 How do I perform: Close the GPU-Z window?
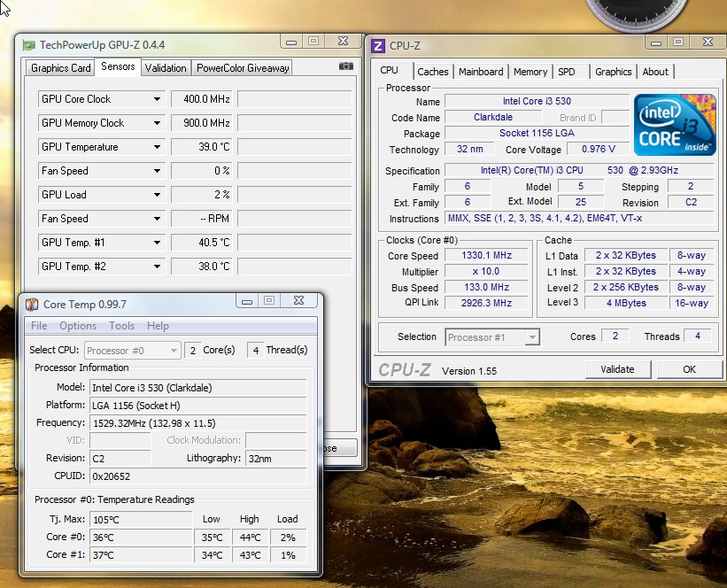[x=343, y=42]
